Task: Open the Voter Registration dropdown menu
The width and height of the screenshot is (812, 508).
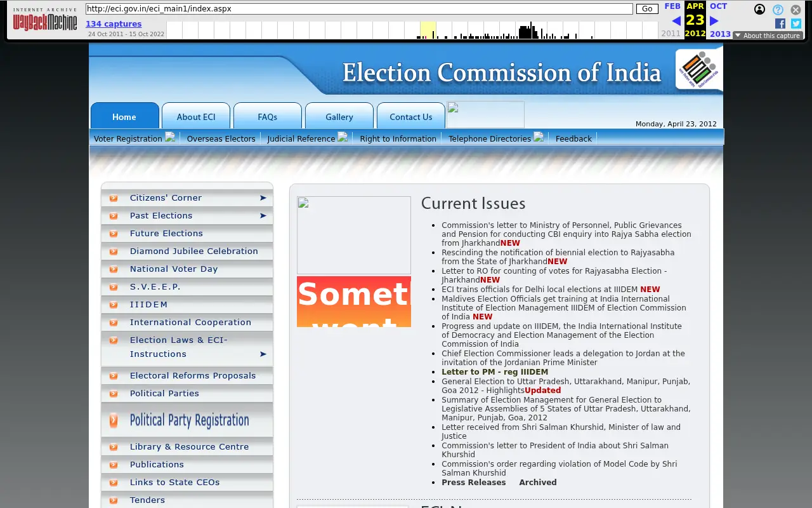Action: point(134,138)
